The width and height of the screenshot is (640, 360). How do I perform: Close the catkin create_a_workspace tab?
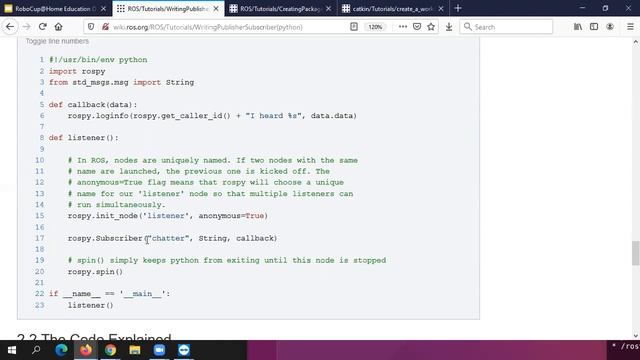click(441, 9)
